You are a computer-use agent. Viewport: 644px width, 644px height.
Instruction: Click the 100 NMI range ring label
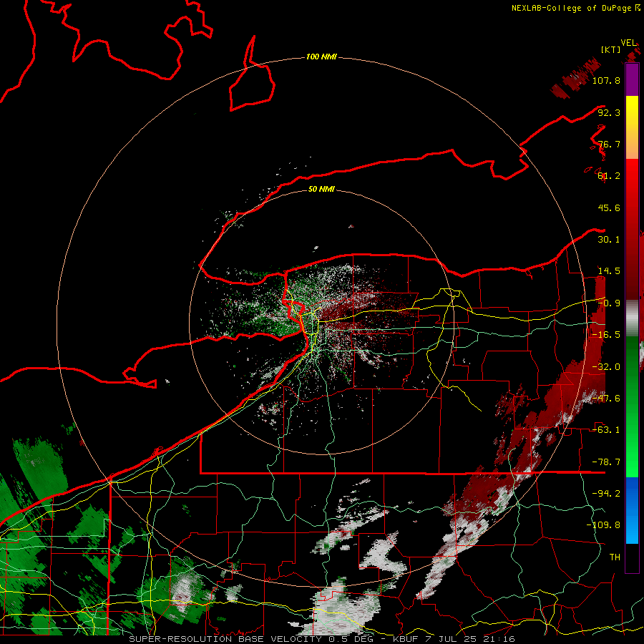[321, 57]
